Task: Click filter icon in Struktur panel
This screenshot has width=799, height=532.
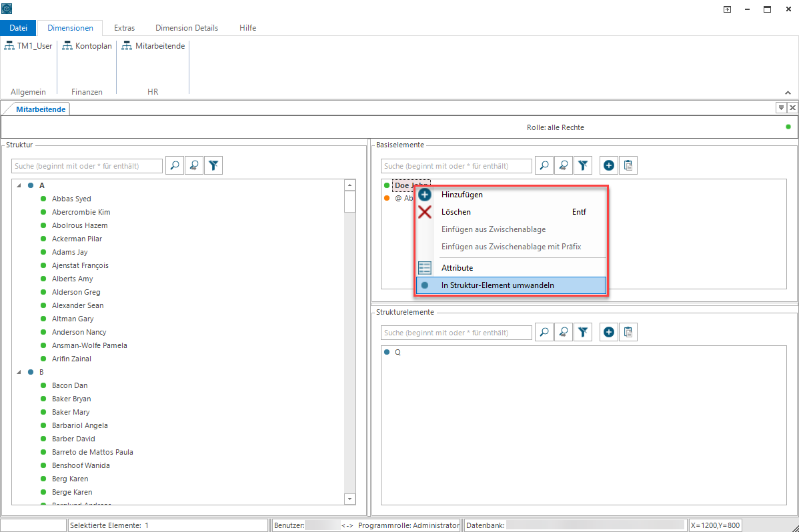Action: tap(213, 165)
